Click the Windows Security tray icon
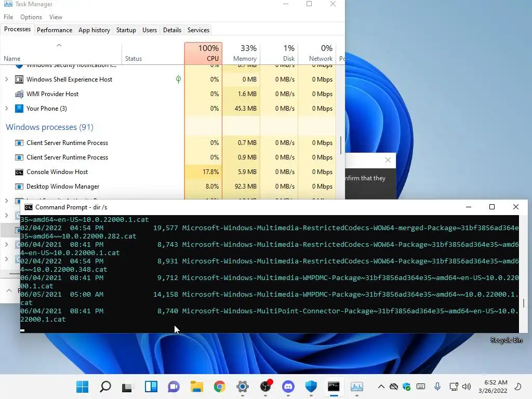This screenshot has width=532, height=399. (x=406, y=387)
